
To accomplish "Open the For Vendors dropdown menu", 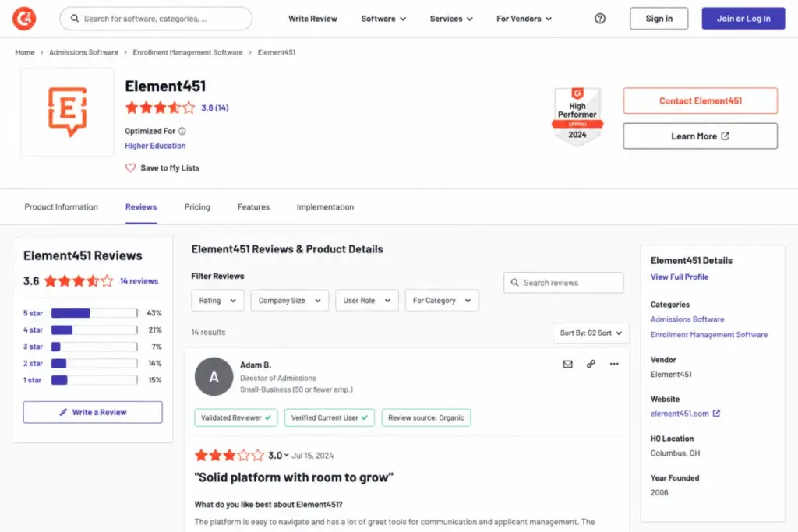I will 524,19.
